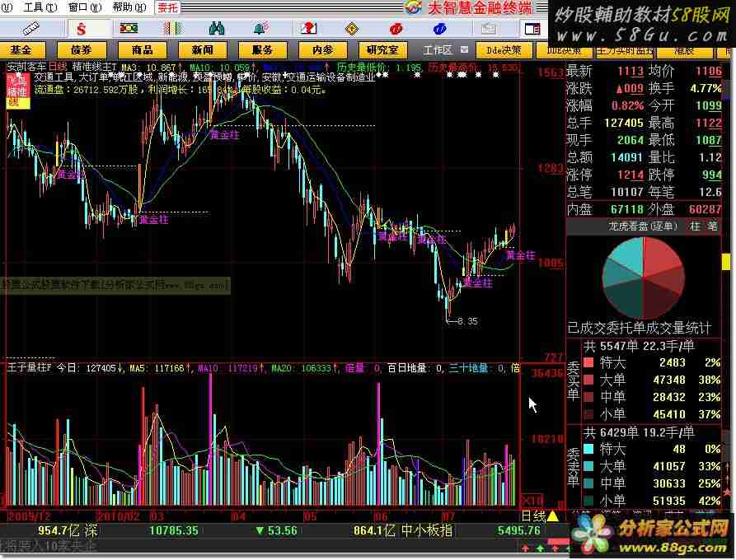Click the buy-side 大单 color swatch
Viewport: 736px width, 560px height.
point(588,380)
